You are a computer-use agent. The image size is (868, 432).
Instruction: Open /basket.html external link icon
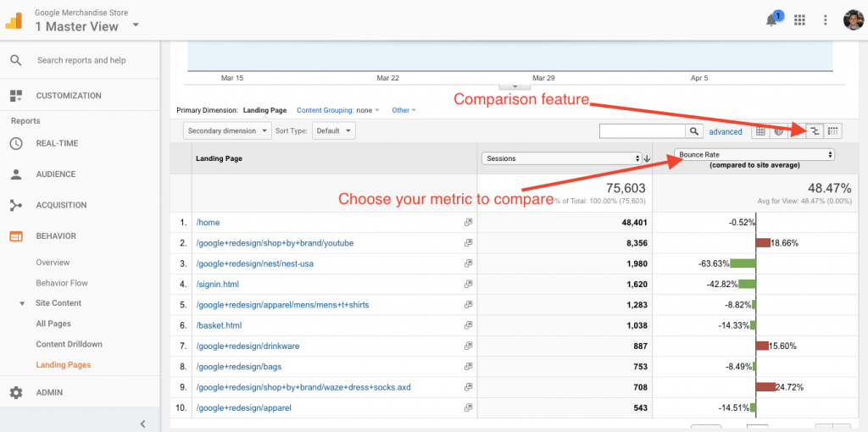(x=468, y=325)
